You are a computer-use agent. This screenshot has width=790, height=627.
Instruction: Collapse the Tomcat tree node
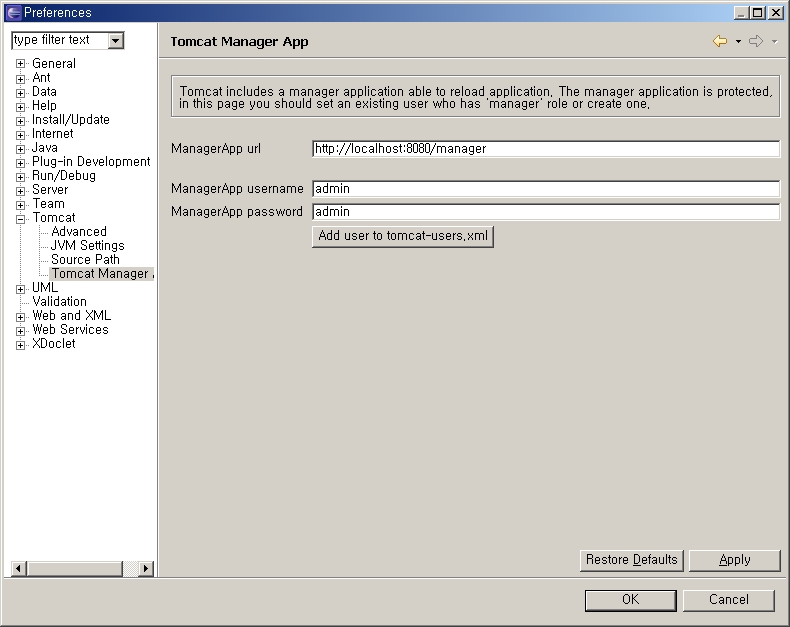point(20,219)
